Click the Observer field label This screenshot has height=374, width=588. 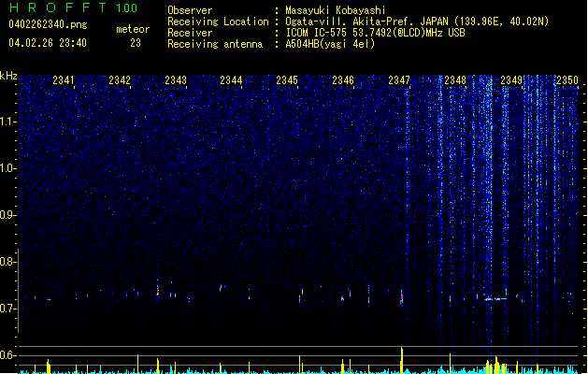(190, 10)
